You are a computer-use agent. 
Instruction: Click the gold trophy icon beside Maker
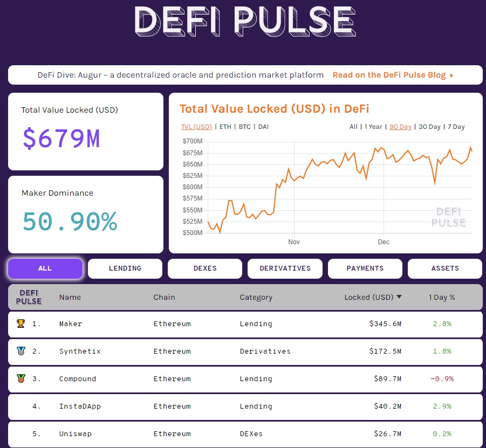pos(20,323)
